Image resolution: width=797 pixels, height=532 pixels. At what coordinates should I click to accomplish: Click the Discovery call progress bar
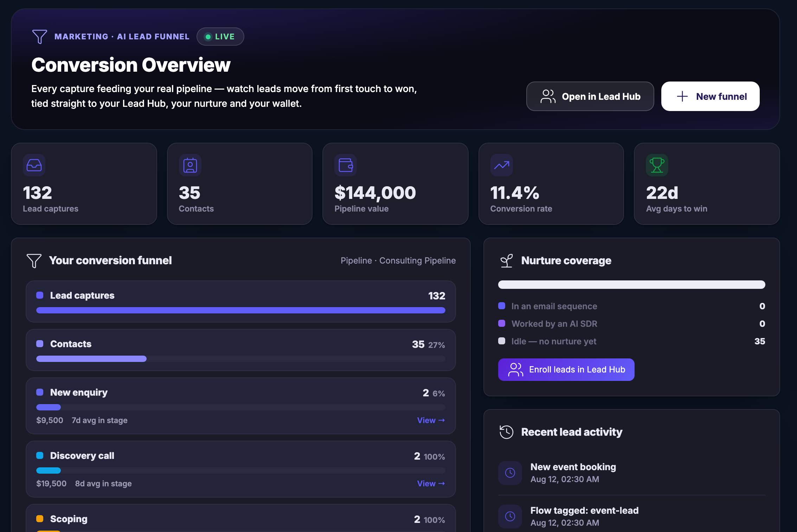click(241, 471)
